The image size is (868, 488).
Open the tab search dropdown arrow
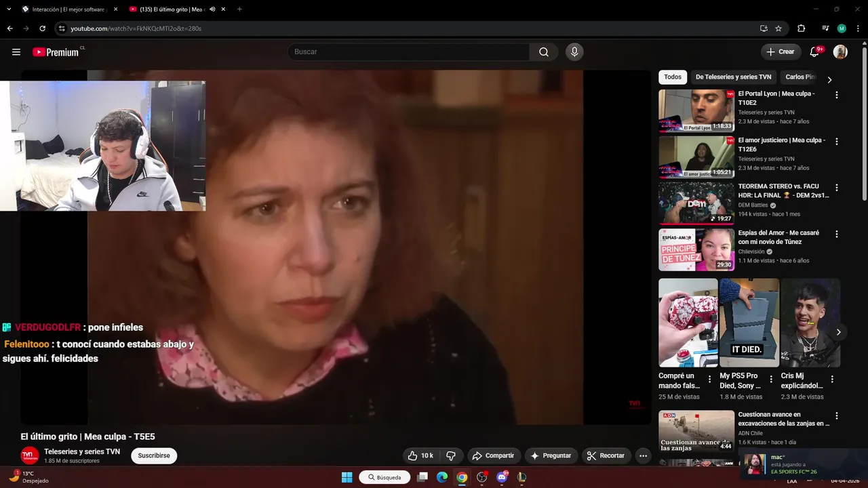click(x=9, y=9)
